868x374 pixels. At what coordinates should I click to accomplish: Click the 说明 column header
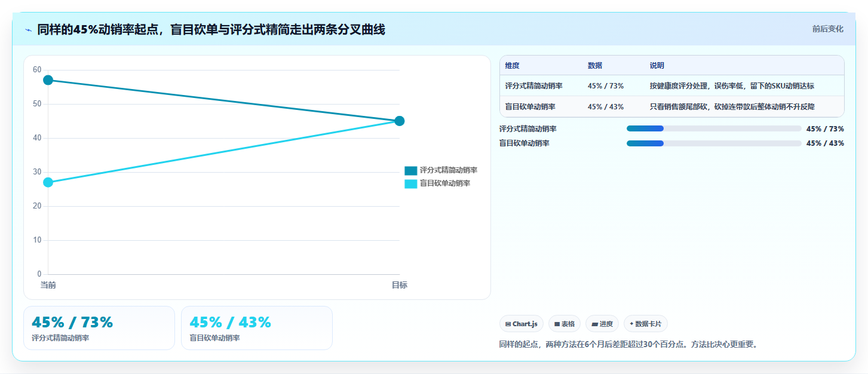657,66
